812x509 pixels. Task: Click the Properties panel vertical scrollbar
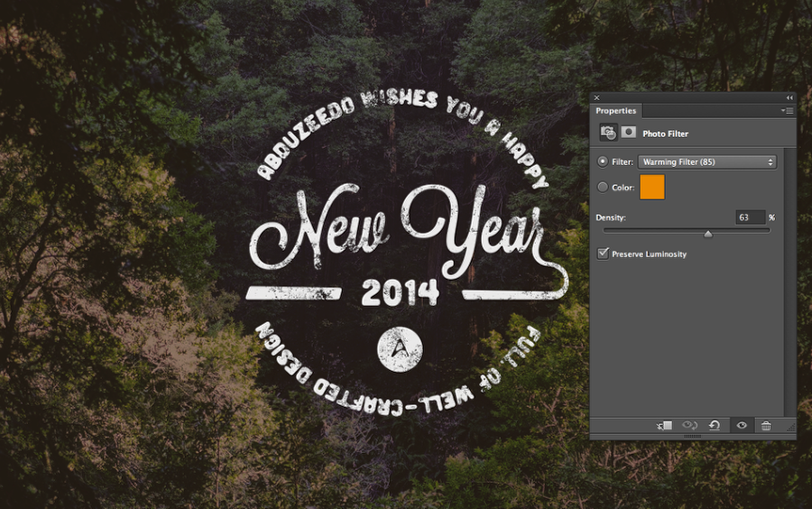789,282
